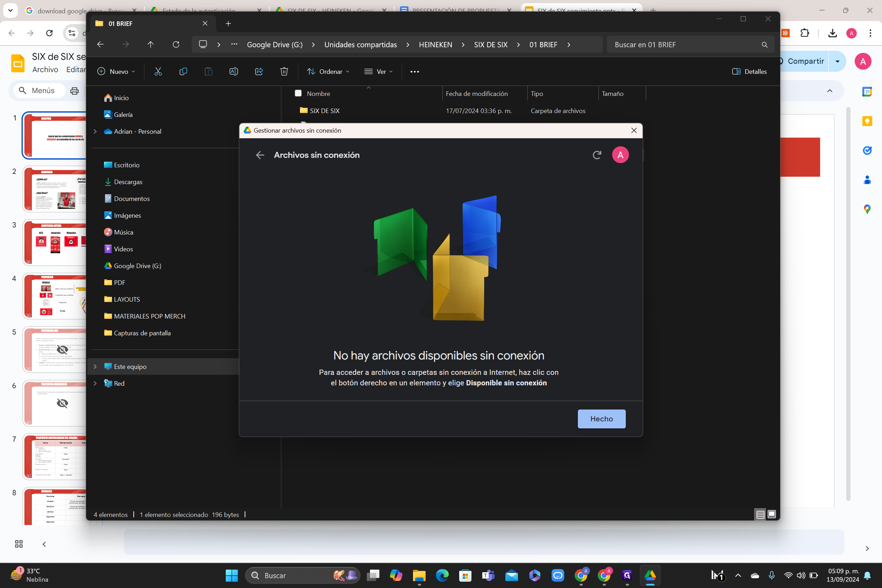Expand the Este equipo tree node
Screen dimensions: 882x588
coord(95,366)
